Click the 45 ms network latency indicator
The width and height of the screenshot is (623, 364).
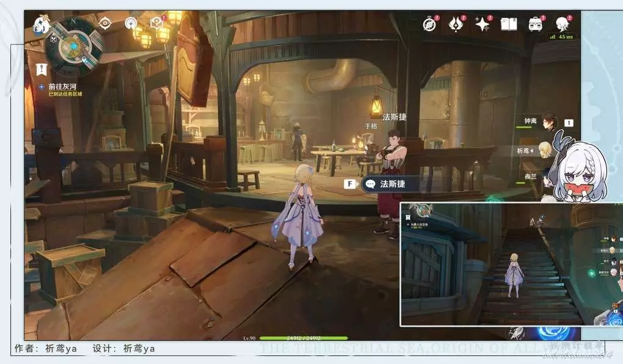[562, 37]
